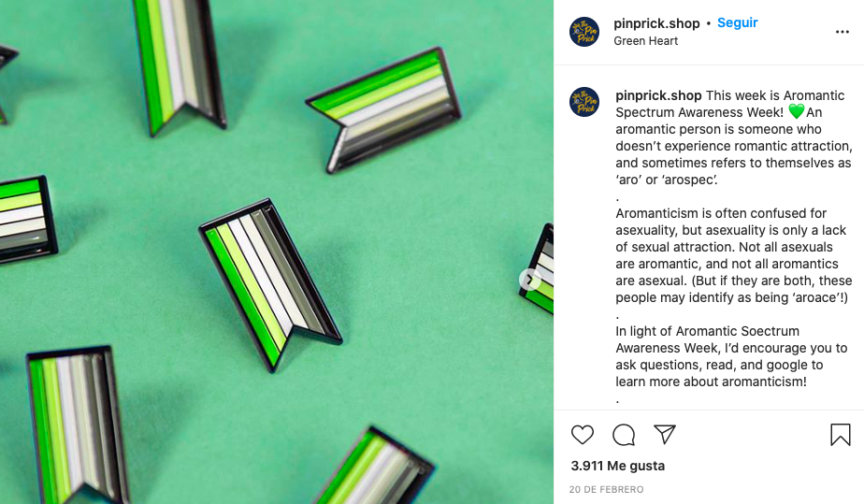Viewport: 864px width, 504px height.
Task: Open the three-dot more options menu
Action: coord(842,32)
